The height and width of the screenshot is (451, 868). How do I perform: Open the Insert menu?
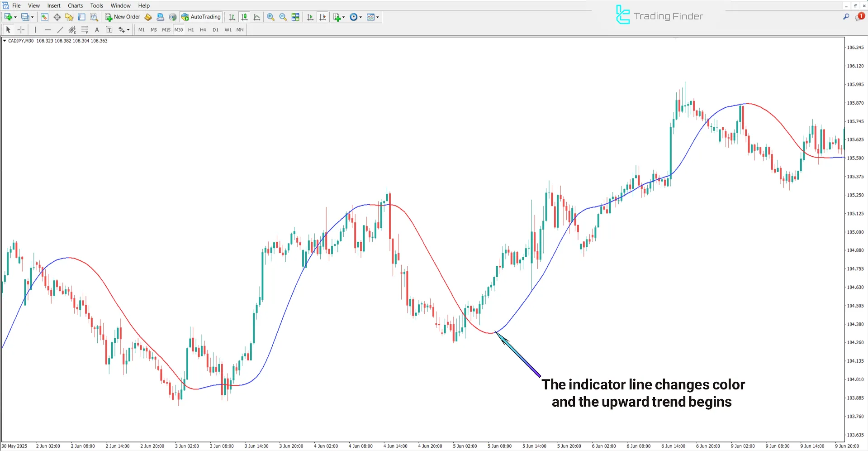click(53, 5)
